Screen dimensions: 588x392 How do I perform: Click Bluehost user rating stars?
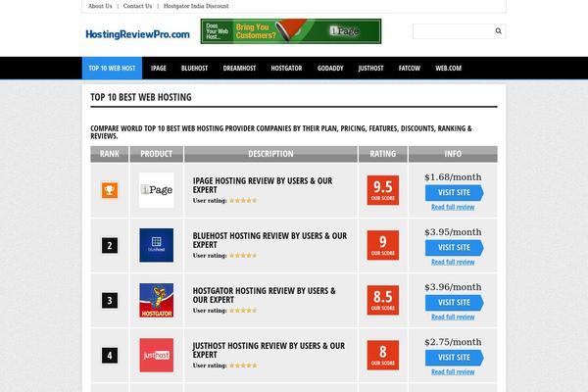[x=243, y=256]
